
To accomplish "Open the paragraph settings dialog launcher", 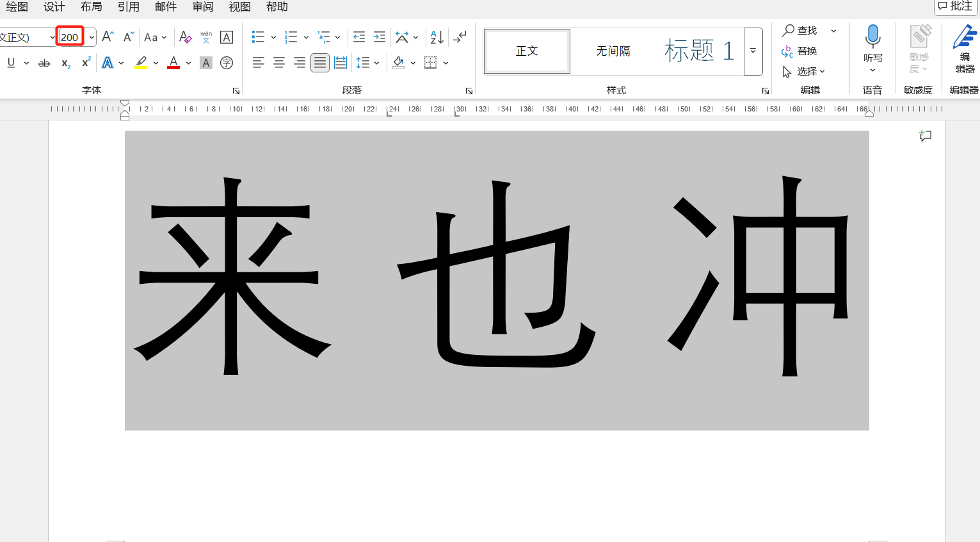I will pos(469,91).
